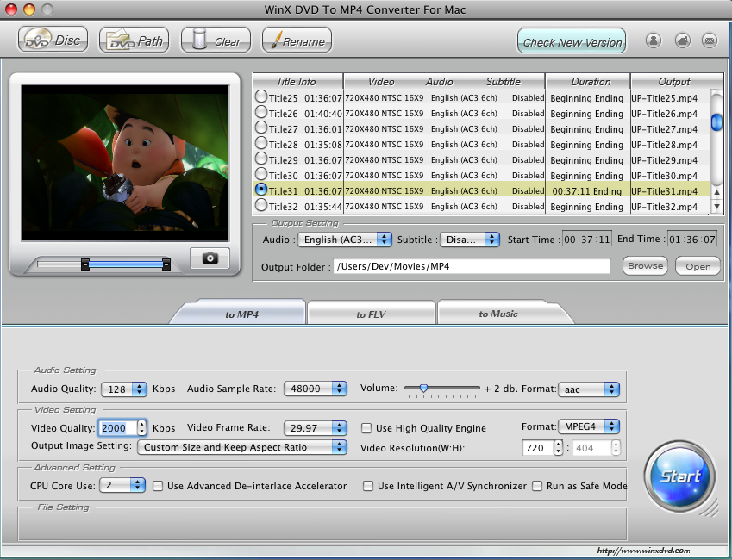Click the resolution width stepper arrows
This screenshot has height=560, width=732.
pos(559,448)
